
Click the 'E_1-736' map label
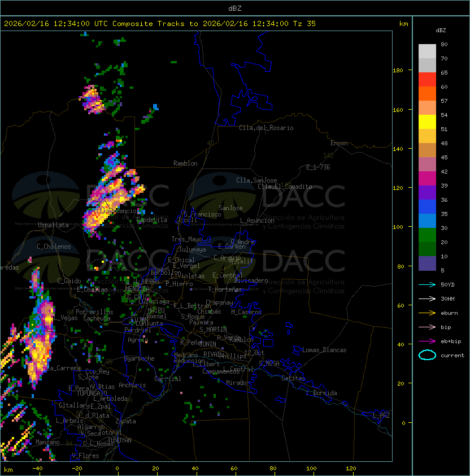pos(318,167)
